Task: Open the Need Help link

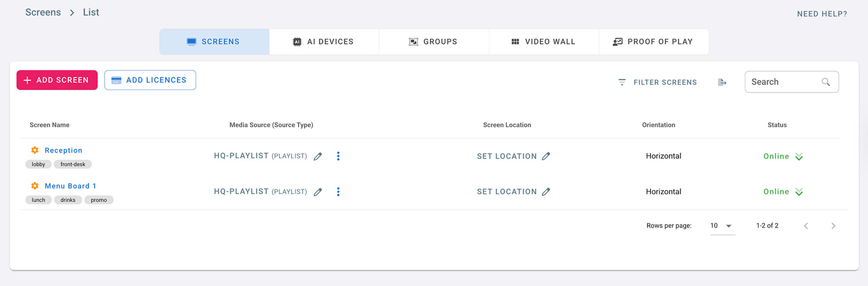Action: pyautogui.click(x=822, y=14)
